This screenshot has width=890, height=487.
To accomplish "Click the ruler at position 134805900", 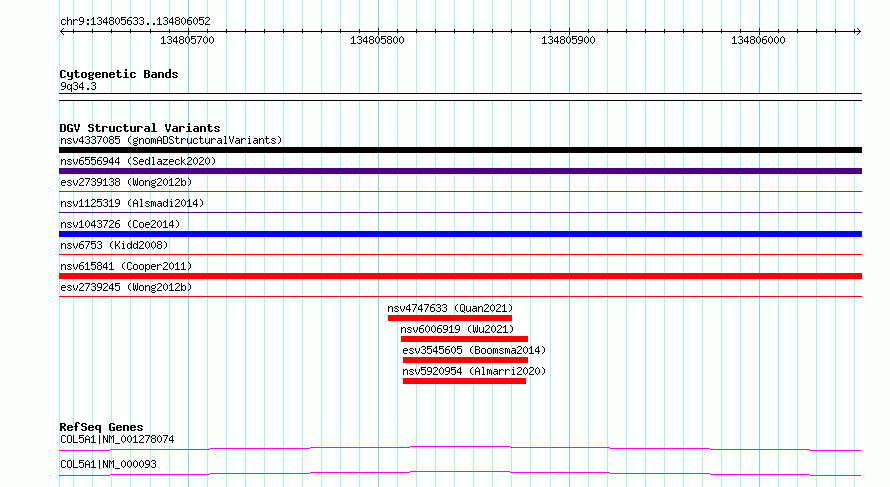I will click(x=568, y=40).
